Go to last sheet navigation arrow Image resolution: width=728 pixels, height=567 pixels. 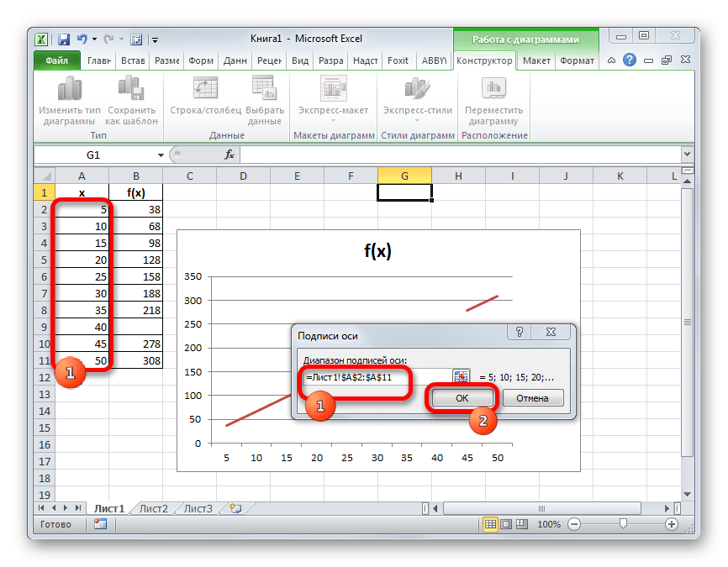click(x=78, y=508)
